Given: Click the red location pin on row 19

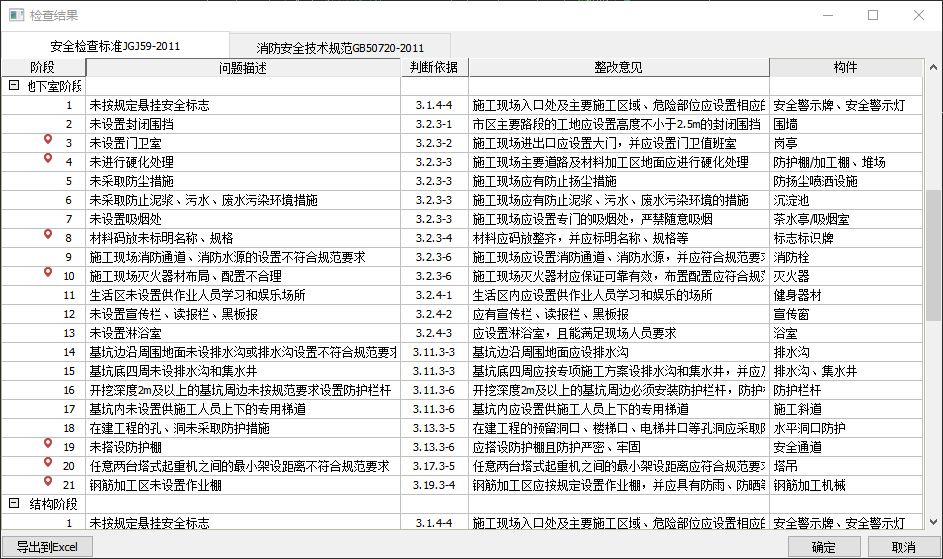Looking at the screenshot, I should [x=48, y=443].
